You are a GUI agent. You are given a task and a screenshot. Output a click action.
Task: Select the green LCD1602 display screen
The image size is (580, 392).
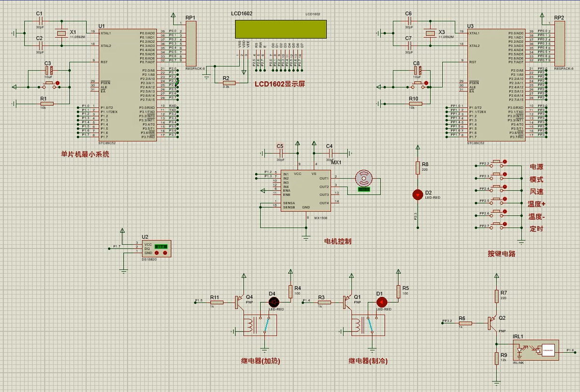tap(280, 29)
